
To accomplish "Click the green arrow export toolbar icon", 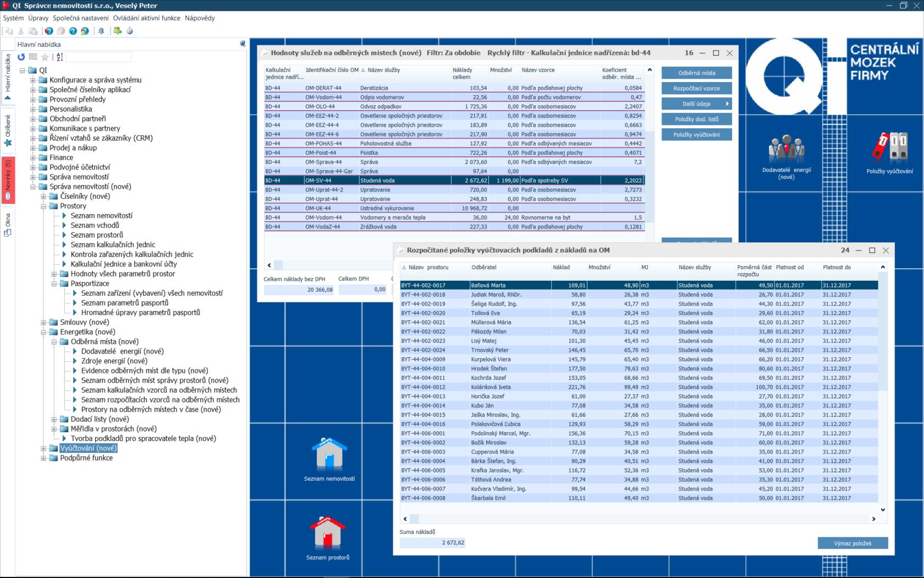I will pos(117,31).
